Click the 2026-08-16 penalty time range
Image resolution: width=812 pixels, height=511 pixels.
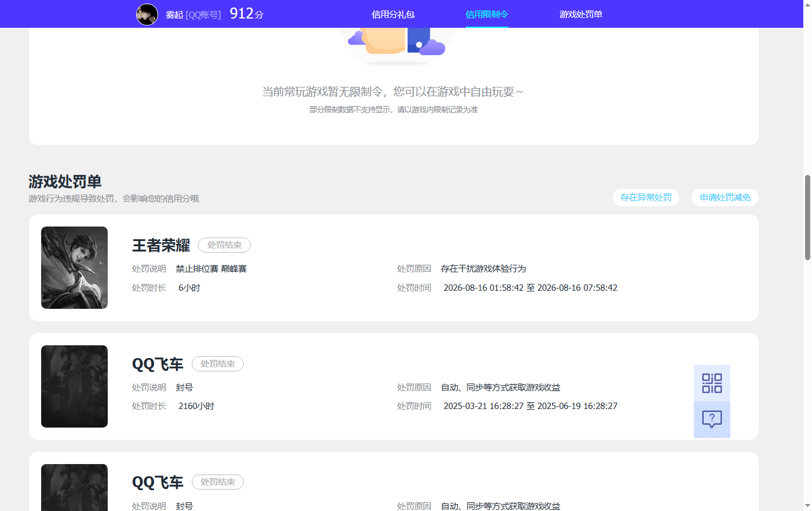click(531, 288)
